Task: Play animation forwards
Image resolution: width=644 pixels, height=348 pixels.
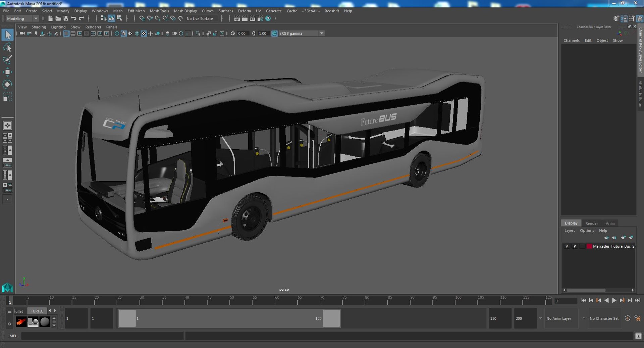Action: tap(614, 301)
